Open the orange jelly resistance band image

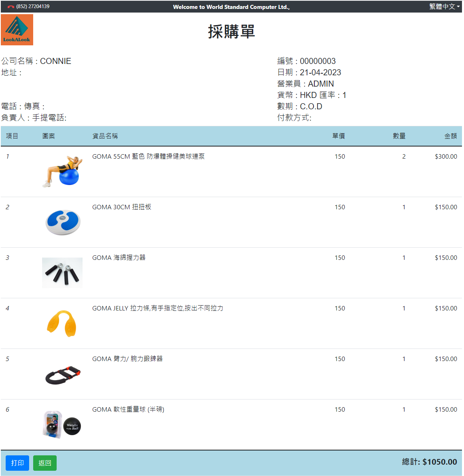[x=61, y=323]
